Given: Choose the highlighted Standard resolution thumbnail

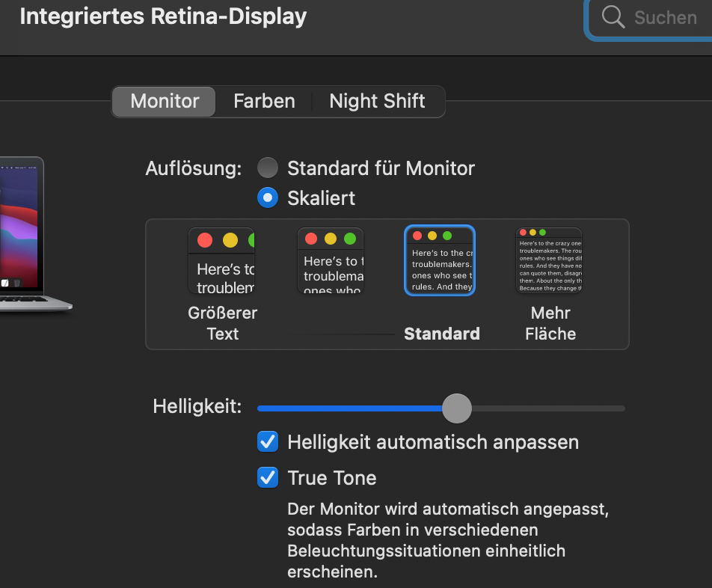Looking at the screenshot, I should [440, 260].
